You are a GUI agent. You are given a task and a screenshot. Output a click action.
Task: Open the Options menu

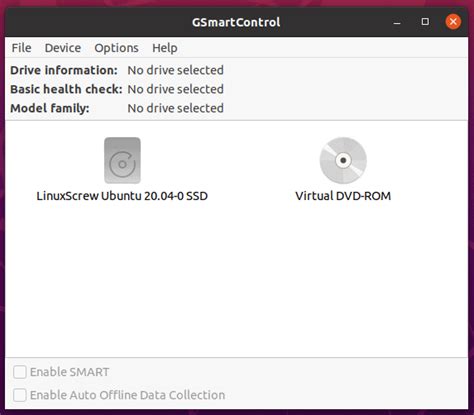pos(116,48)
